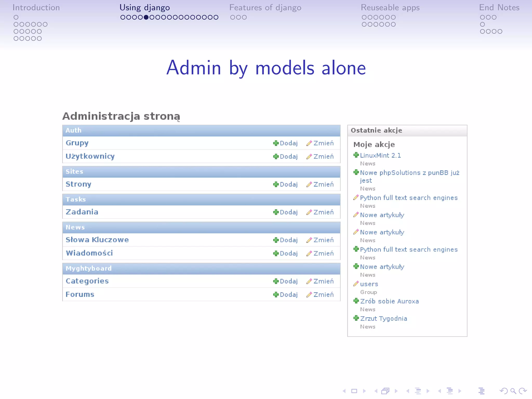Jump to Reuseable apps section
Viewport: 532px width, 399px height.
(390, 8)
